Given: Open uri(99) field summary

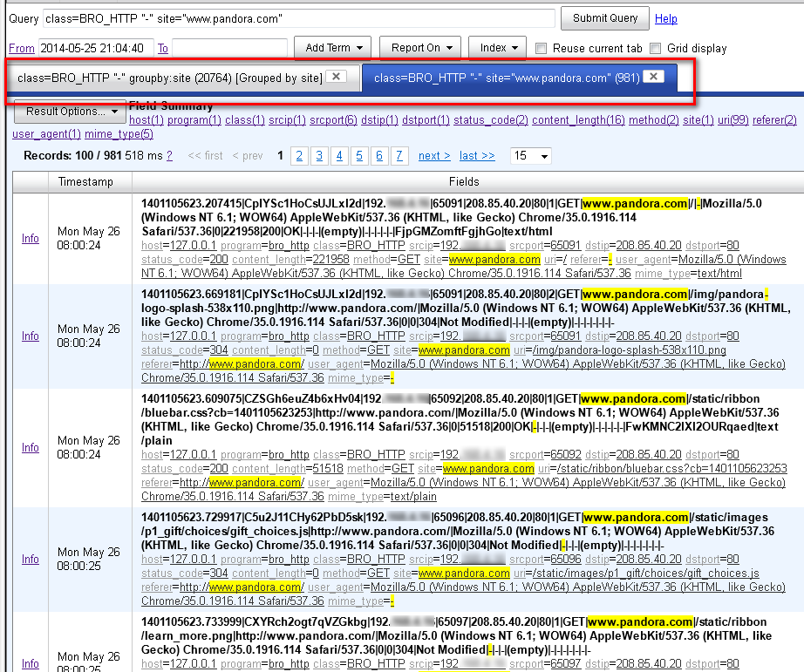Looking at the screenshot, I should [733, 120].
